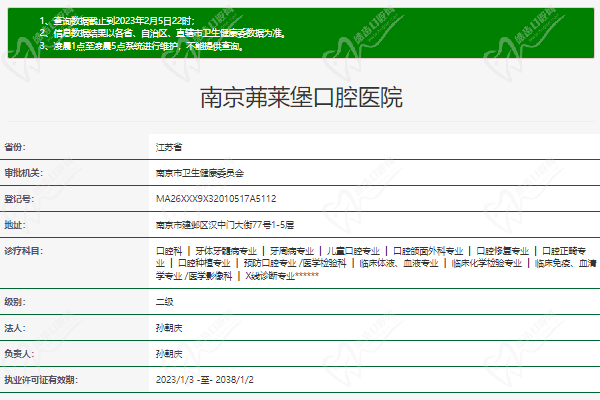The height and width of the screenshot is (400, 600).
Task: Click 口腔种植专业 in the department list
Action: tap(204, 263)
